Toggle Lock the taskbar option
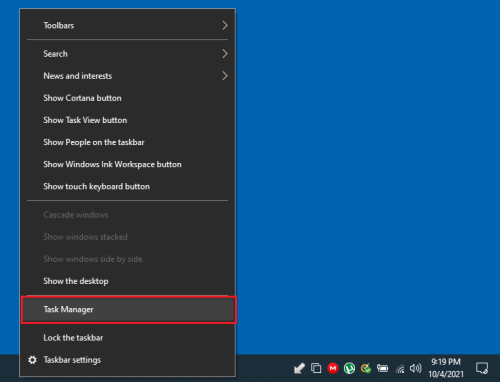This screenshot has width=500, height=382. pos(128,338)
